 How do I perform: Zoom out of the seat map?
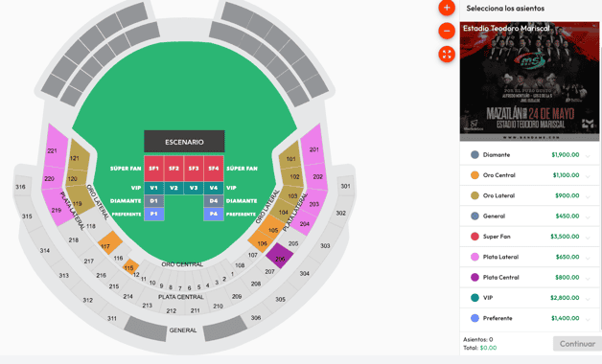(x=447, y=31)
